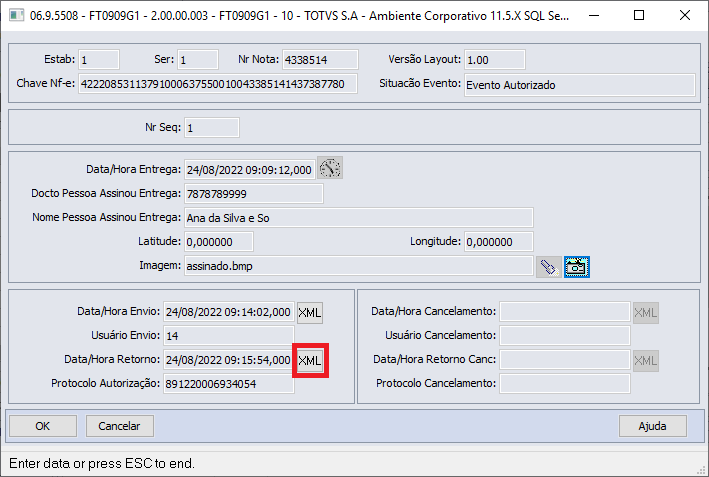The image size is (709, 477).
Task: Click the empty Data/Hora Cancelamento field
Action: 565,312
